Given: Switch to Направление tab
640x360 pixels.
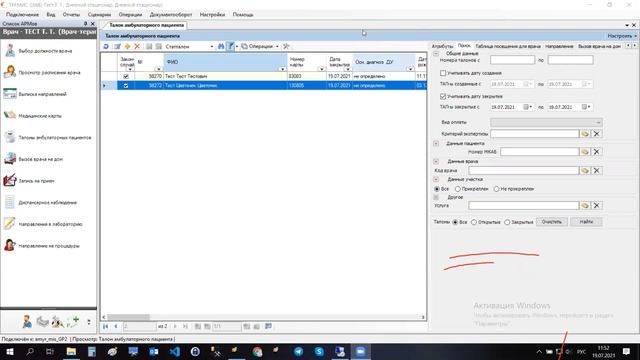Looking at the screenshot, I should point(559,46).
